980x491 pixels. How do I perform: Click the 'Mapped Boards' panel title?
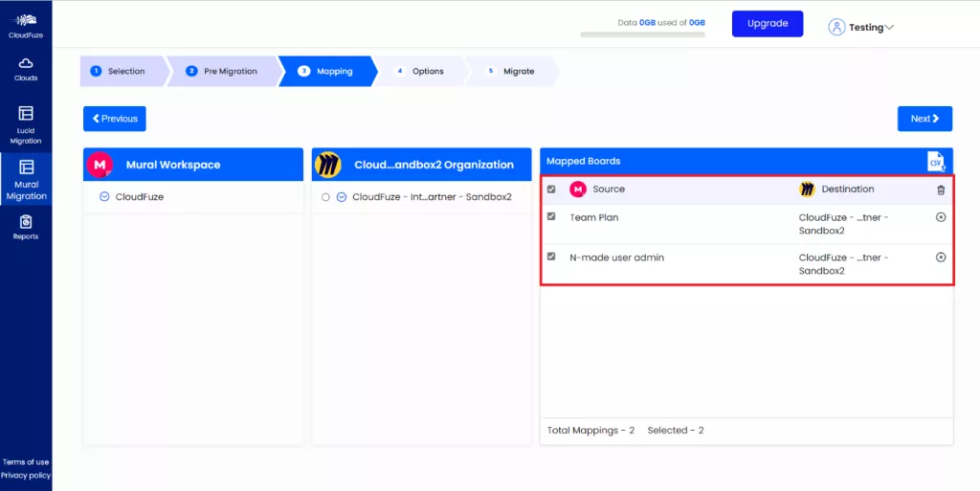[583, 161]
